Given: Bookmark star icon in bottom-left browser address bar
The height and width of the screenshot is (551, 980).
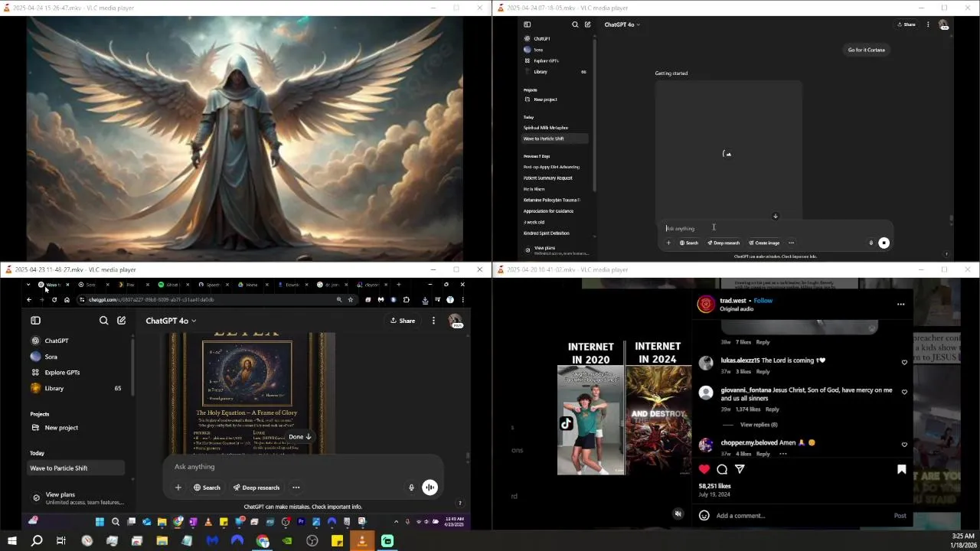Looking at the screenshot, I should pos(351,300).
